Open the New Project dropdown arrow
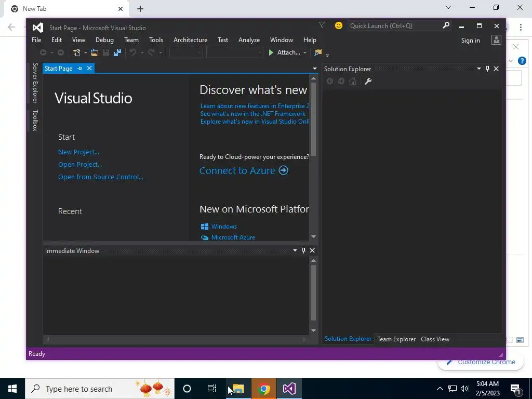The height and width of the screenshot is (399, 532). tap(86, 52)
